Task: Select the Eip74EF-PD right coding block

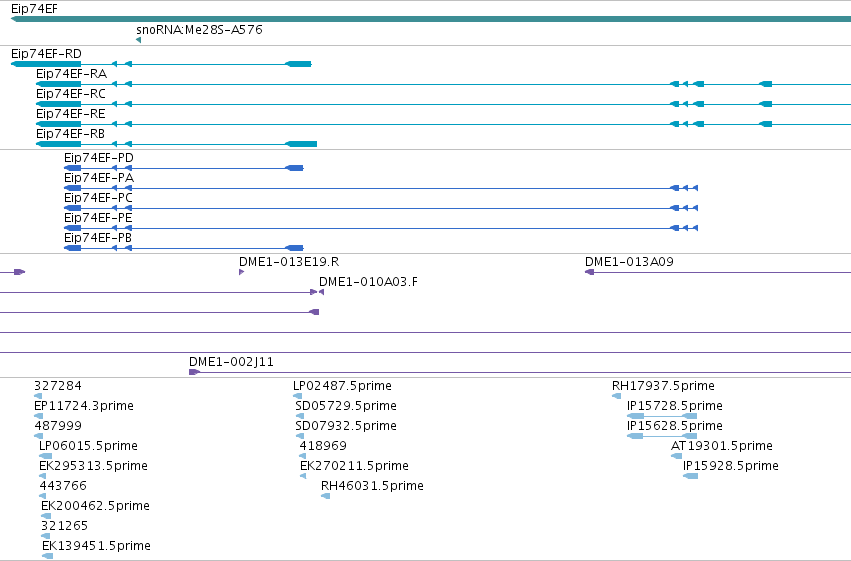Action: click(x=294, y=168)
